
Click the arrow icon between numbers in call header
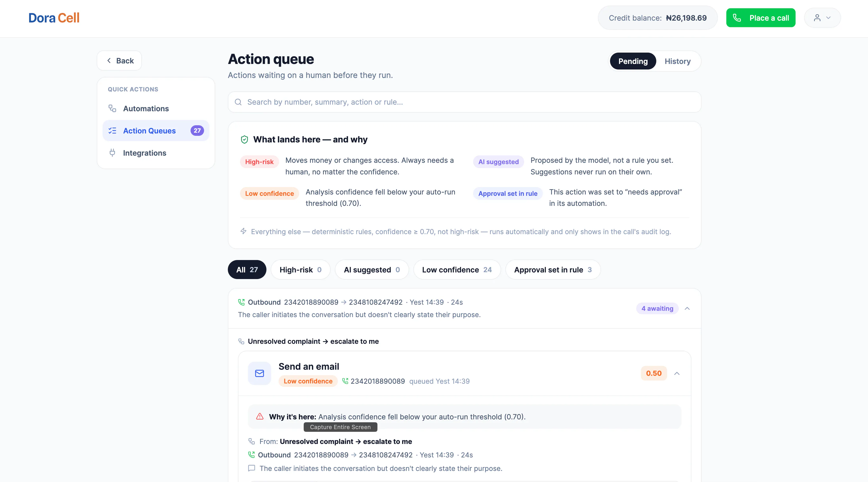343,302
